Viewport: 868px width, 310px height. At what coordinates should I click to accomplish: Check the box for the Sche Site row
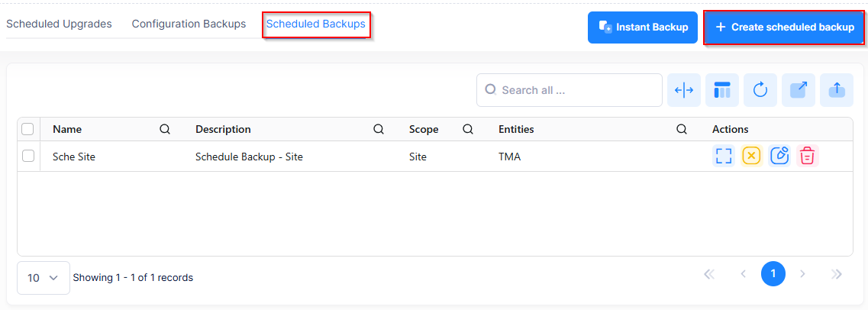(28, 156)
